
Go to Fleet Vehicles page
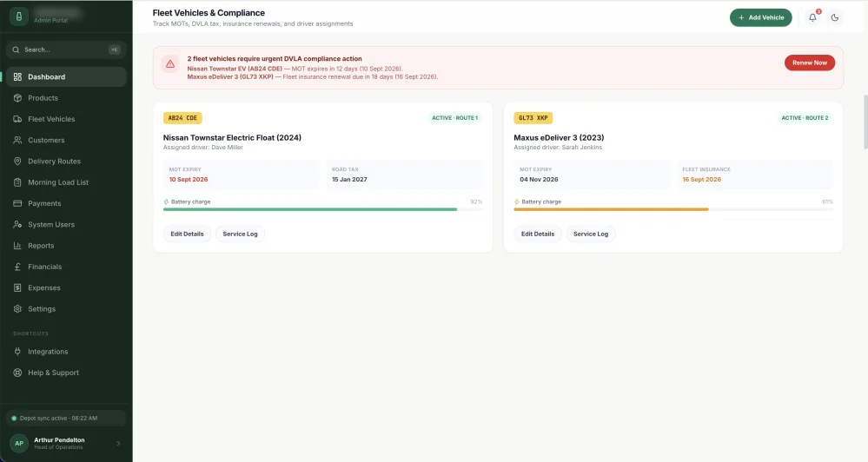(x=66, y=119)
